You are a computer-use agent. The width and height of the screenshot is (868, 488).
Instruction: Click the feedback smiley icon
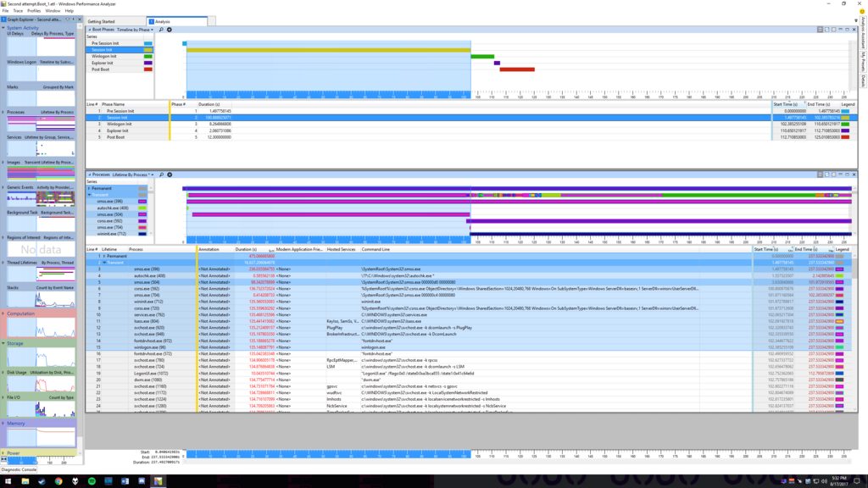pyautogui.click(x=862, y=11)
